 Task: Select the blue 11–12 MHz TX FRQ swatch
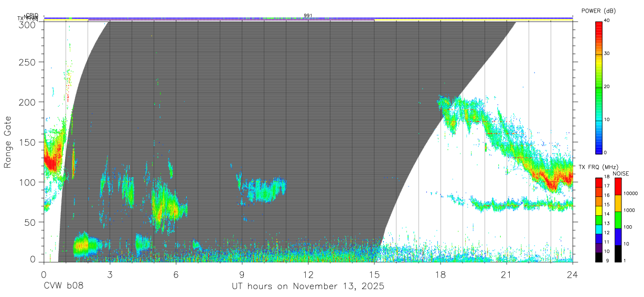(x=599, y=238)
